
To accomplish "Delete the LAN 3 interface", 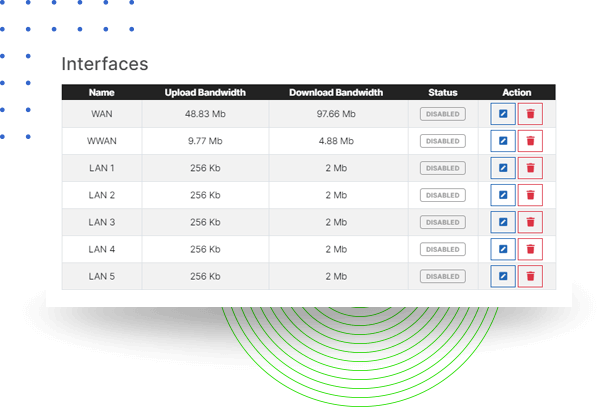I will (530, 222).
